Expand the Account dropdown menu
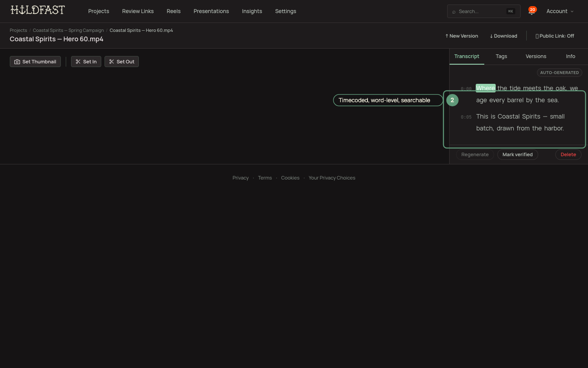This screenshot has height=368, width=588. click(560, 11)
